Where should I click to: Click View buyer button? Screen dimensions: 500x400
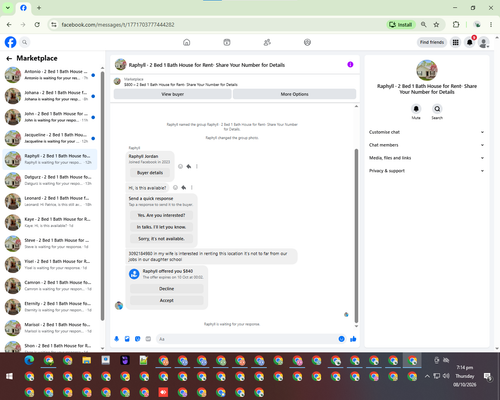(172, 94)
